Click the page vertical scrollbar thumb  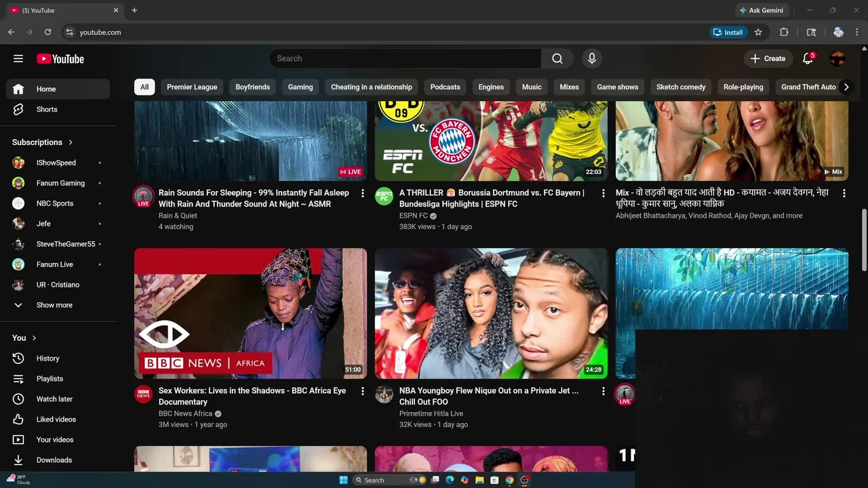click(864, 240)
